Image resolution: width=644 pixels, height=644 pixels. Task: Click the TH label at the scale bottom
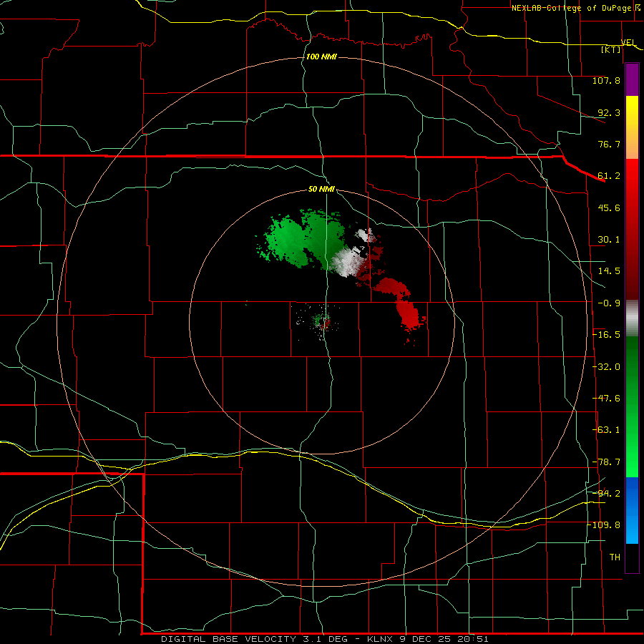(x=615, y=557)
